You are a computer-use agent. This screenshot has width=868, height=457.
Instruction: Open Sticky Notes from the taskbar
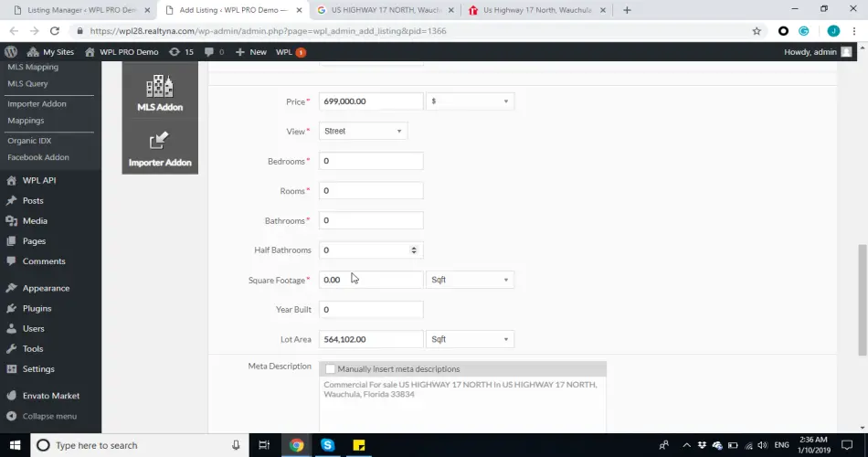[x=359, y=445]
